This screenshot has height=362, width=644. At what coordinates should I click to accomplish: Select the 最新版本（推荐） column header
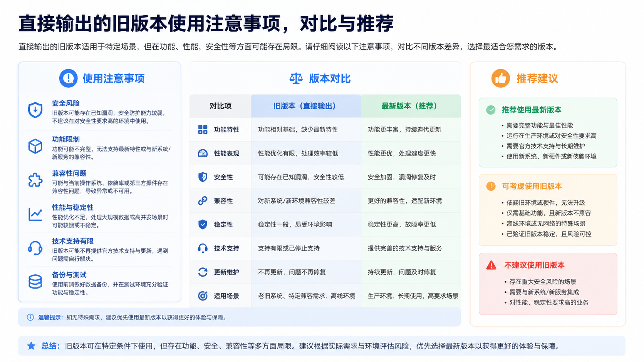pos(411,106)
